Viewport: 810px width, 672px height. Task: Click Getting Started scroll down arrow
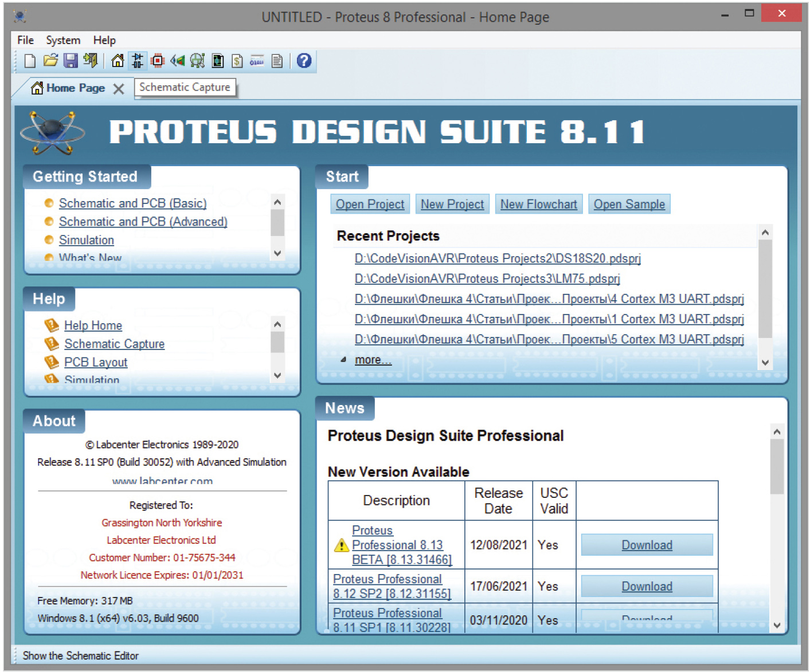coord(277,253)
